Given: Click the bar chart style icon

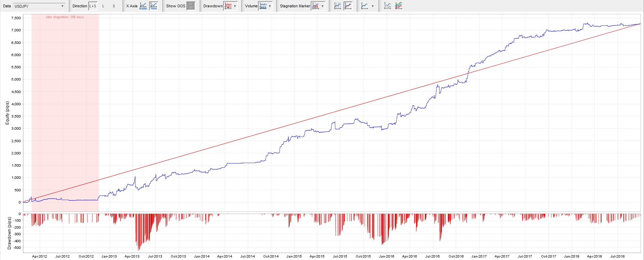Looking at the screenshot, I should (x=338, y=6).
